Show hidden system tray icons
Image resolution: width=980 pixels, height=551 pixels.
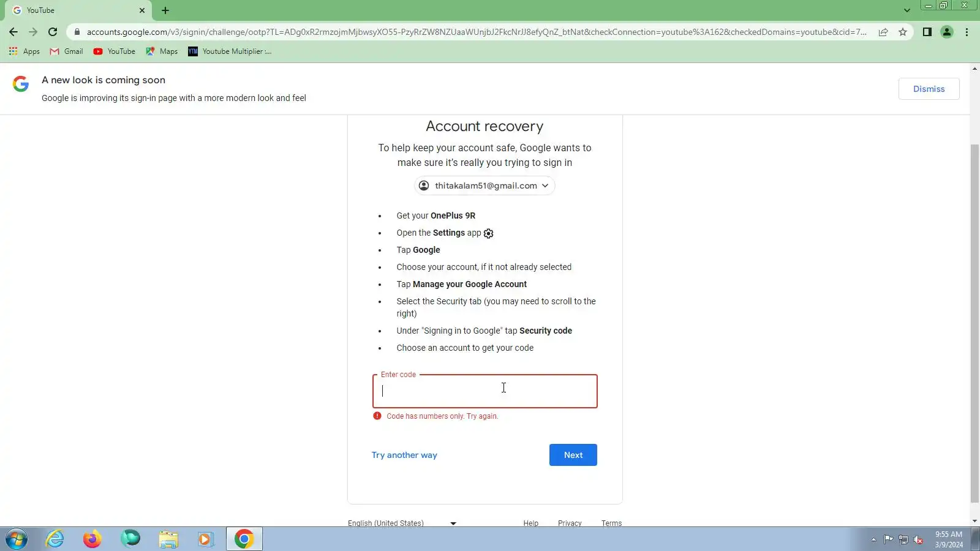pyautogui.click(x=873, y=539)
